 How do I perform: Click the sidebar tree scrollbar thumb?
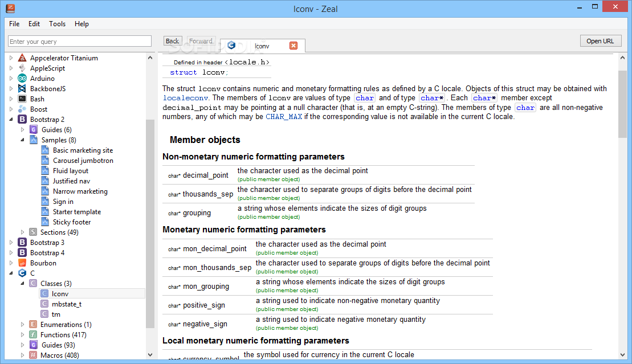pyautogui.click(x=150, y=224)
